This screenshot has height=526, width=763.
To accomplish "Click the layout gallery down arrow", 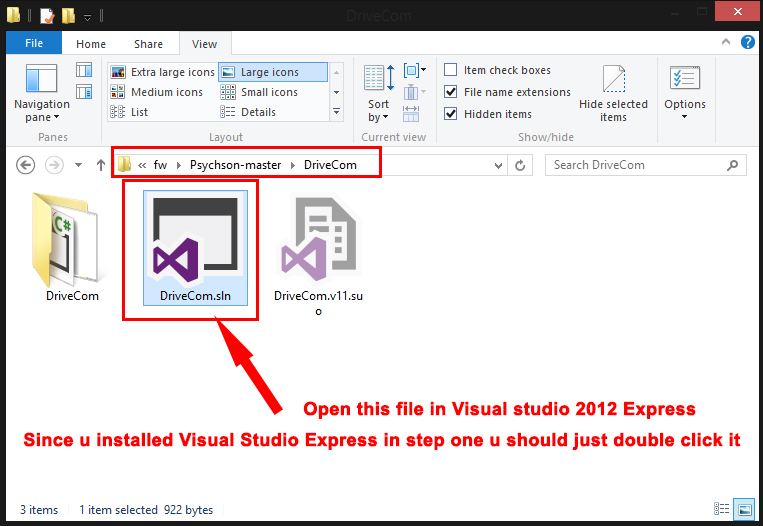I will tap(336, 92).
